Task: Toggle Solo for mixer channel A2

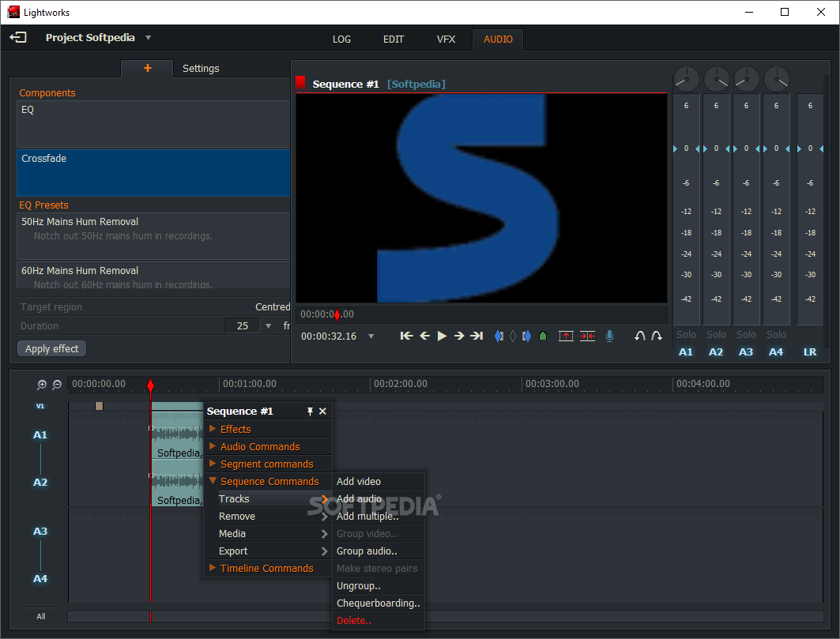Action: tap(716, 335)
